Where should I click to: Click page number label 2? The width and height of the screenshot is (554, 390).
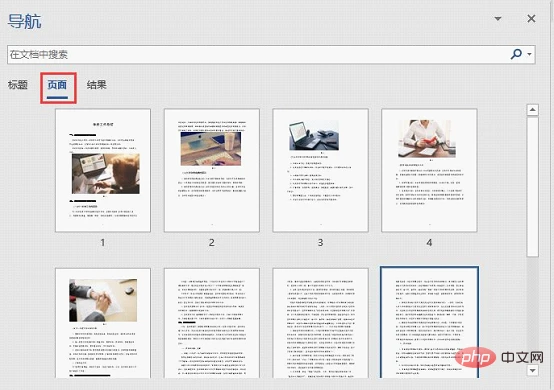tap(212, 242)
